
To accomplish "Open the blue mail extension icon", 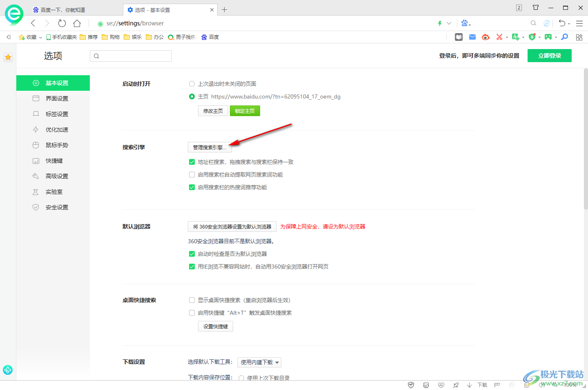I will click(x=472, y=37).
